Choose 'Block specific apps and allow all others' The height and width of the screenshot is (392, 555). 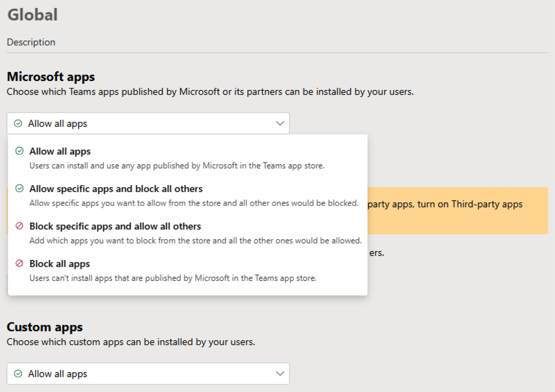tap(188, 233)
